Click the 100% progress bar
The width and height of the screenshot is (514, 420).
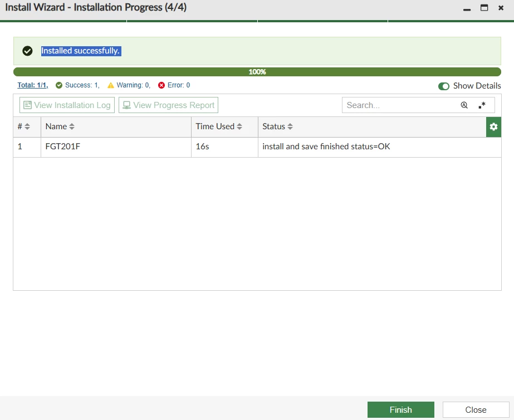pyautogui.click(x=257, y=72)
